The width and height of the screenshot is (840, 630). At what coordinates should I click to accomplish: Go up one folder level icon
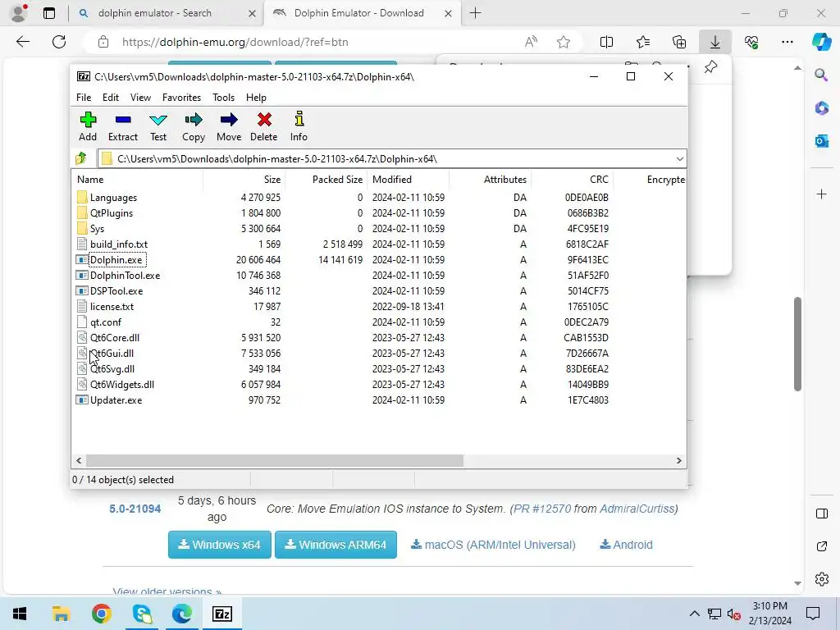81,158
